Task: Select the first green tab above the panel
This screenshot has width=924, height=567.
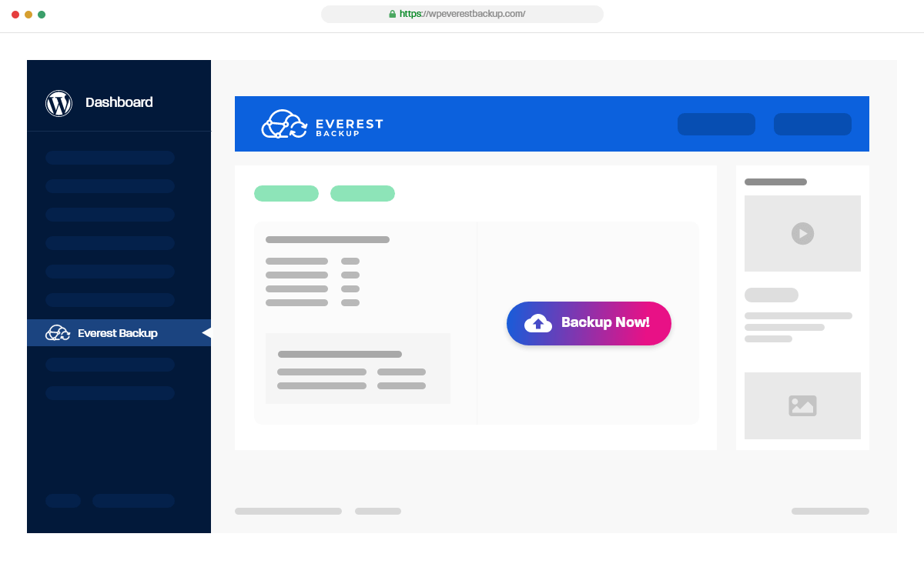Action: pyautogui.click(x=286, y=193)
